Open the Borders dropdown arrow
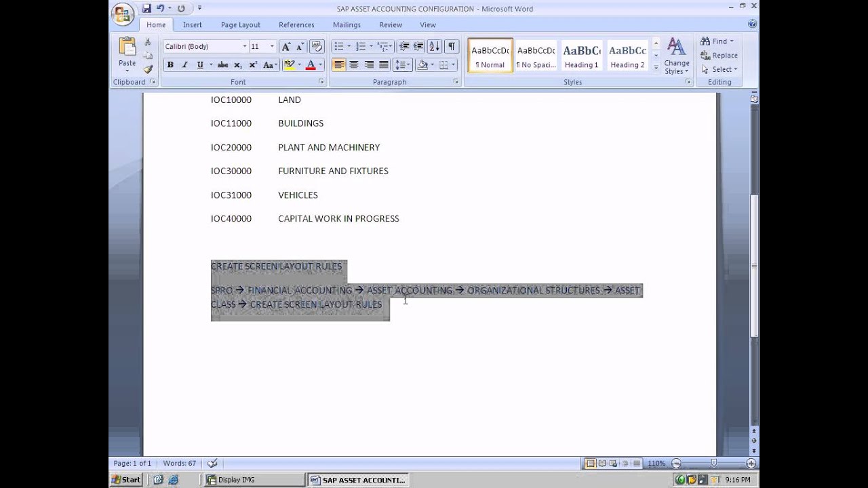868x488 pixels. 454,65
